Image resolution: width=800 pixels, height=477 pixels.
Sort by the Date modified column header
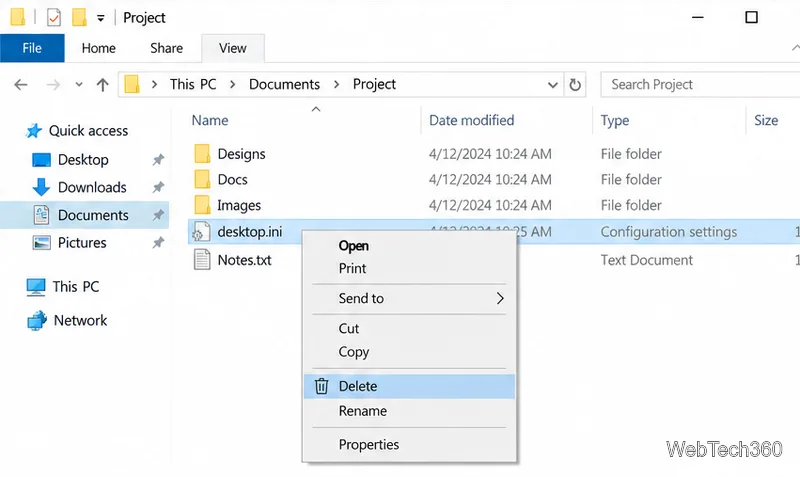(471, 120)
